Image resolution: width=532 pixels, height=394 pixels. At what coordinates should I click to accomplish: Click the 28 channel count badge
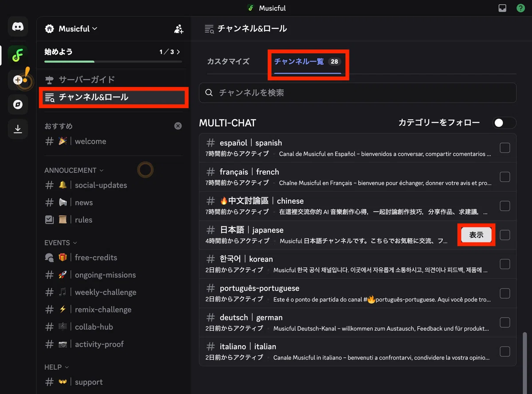click(334, 62)
